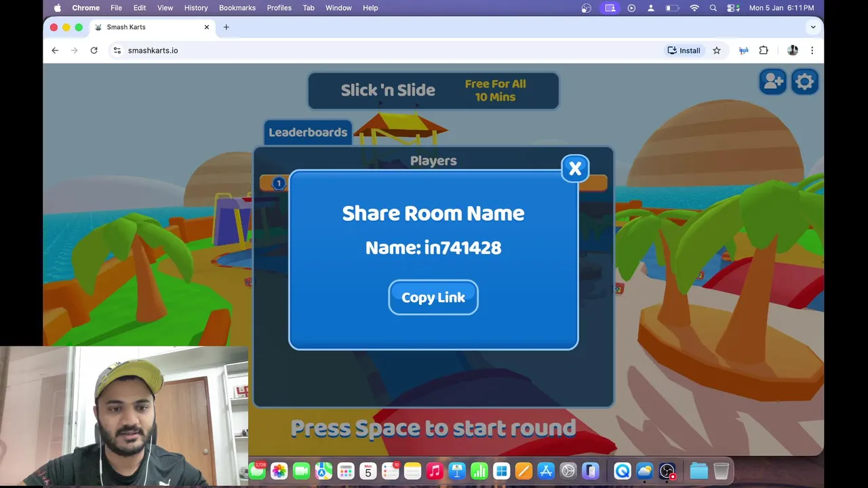This screenshot has height=488, width=868.
Task: Open OBS from the Dock
Action: pyautogui.click(x=667, y=471)
